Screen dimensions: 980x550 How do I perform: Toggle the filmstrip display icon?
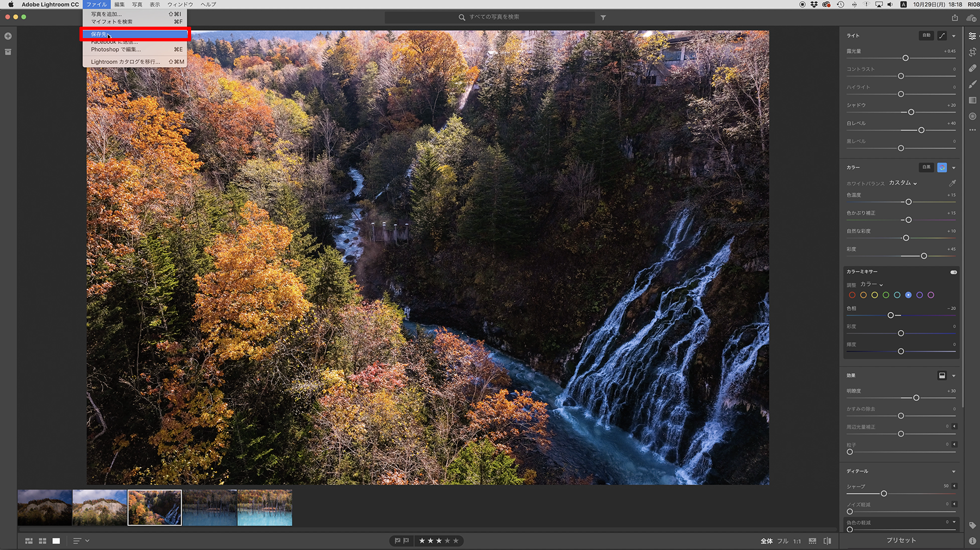pyautogui.click(x=812, y=541)
